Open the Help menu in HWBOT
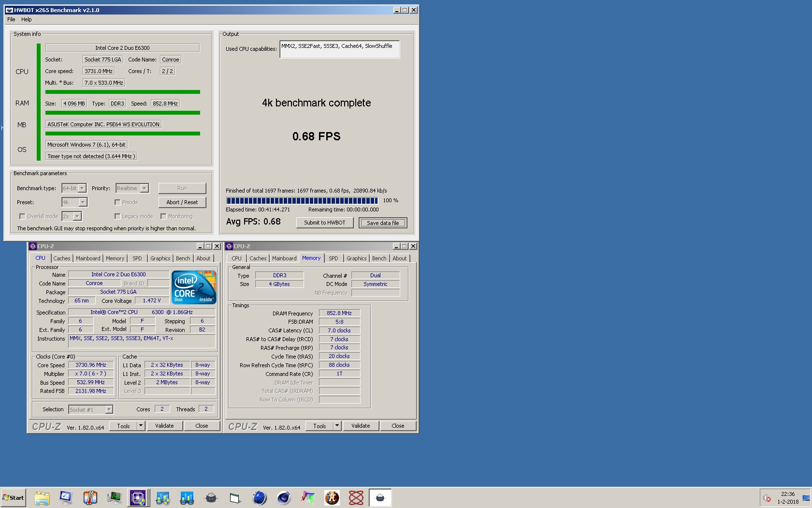 27,19
